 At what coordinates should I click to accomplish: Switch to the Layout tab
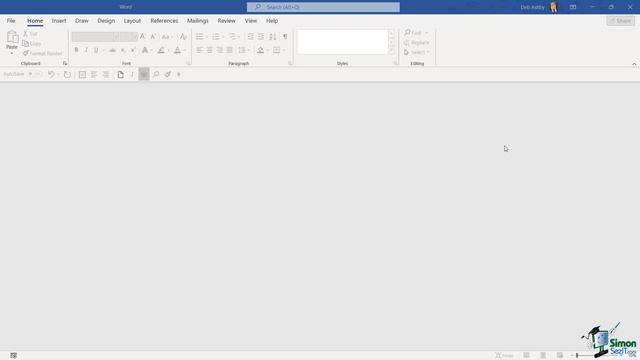pos(132,21)
